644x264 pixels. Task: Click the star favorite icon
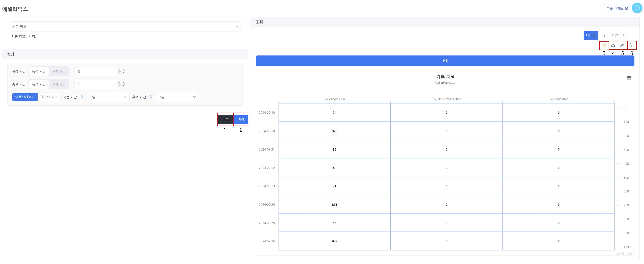(x=604, y=46)
